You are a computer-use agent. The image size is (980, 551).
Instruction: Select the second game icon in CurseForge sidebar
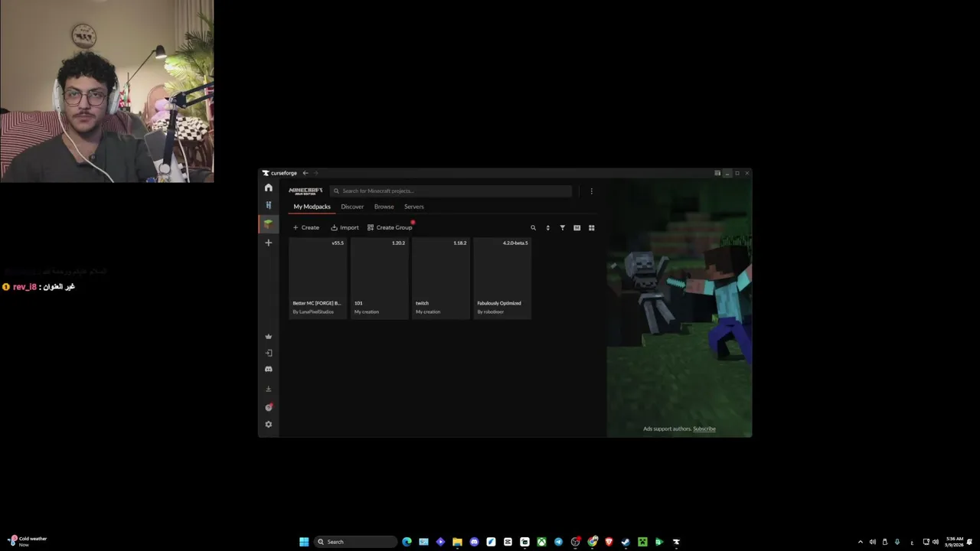click(x=268, y=205)
